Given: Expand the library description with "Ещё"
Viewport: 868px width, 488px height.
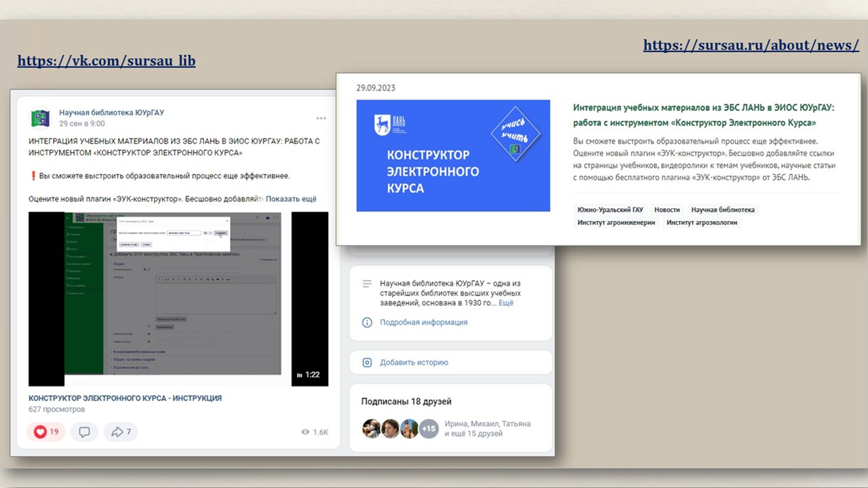Looking at the screenshot, I should [506, 303].
